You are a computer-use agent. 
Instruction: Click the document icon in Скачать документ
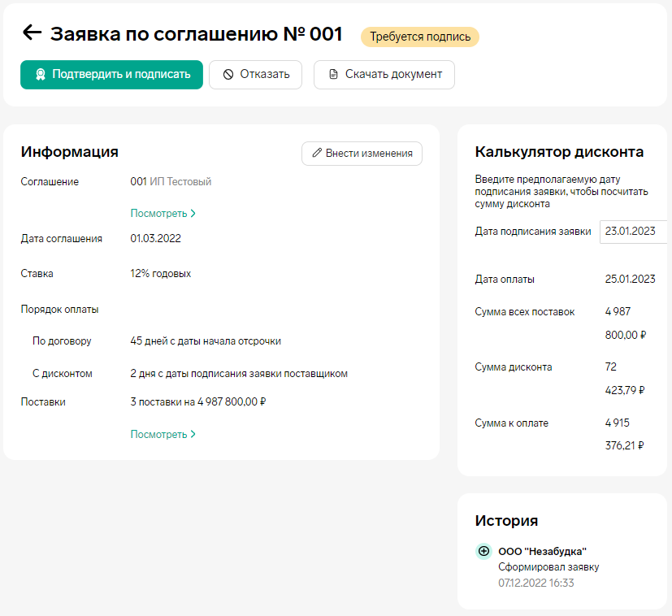coord(333,75)
